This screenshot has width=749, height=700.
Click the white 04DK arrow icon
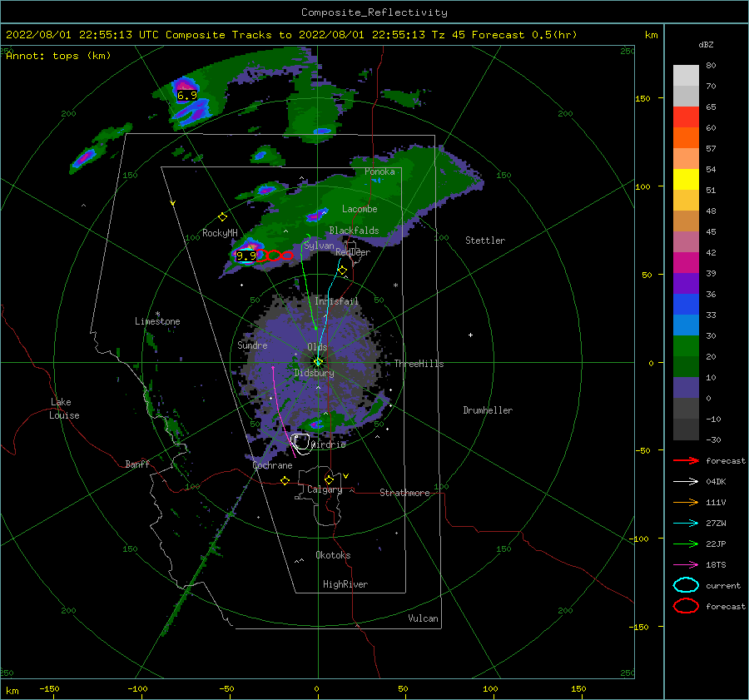[x=686, y=482]
